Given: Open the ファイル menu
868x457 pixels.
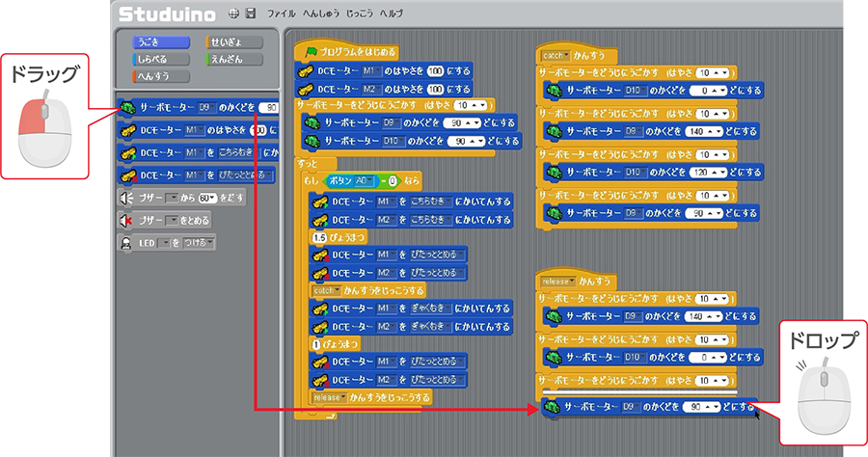Looking at the screenshot, I should click(x=282, y=14).
